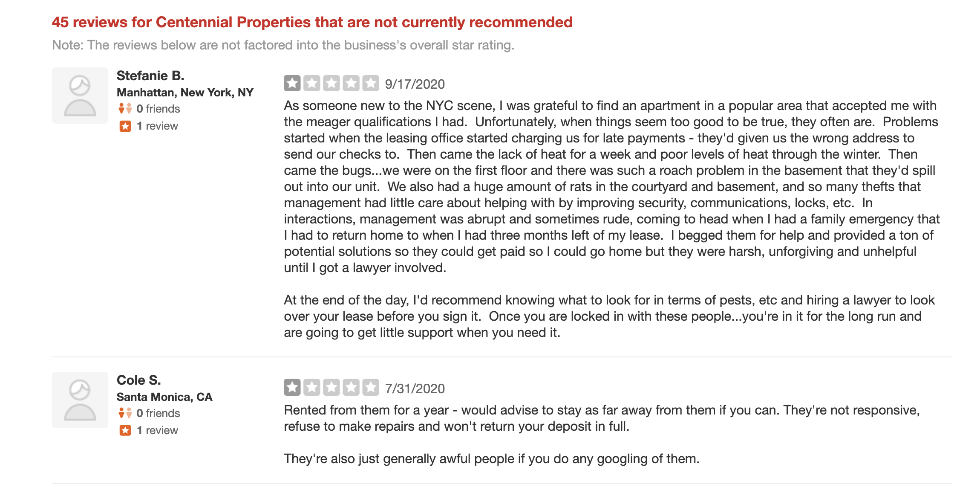
Task: Click the note about overall star rating
Action: [283, 45]
